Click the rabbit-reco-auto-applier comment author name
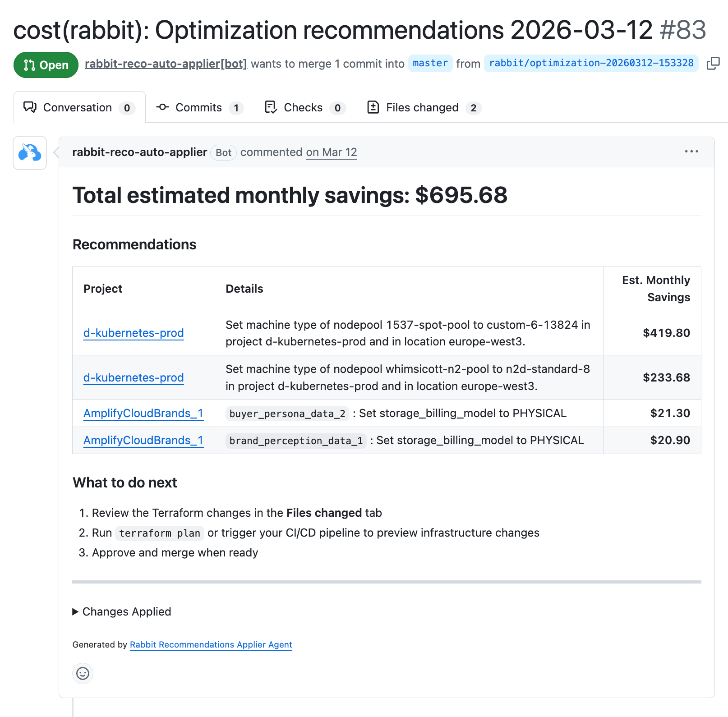Viewport: 728px width, 717px height. click(140, 152)
